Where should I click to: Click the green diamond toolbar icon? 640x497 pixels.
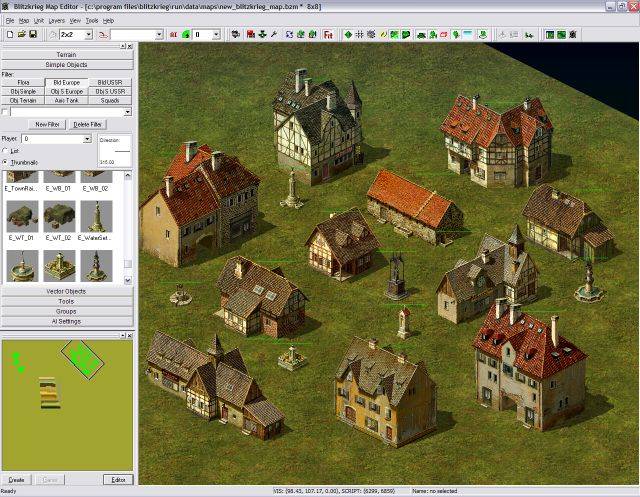tap(348, 34)
